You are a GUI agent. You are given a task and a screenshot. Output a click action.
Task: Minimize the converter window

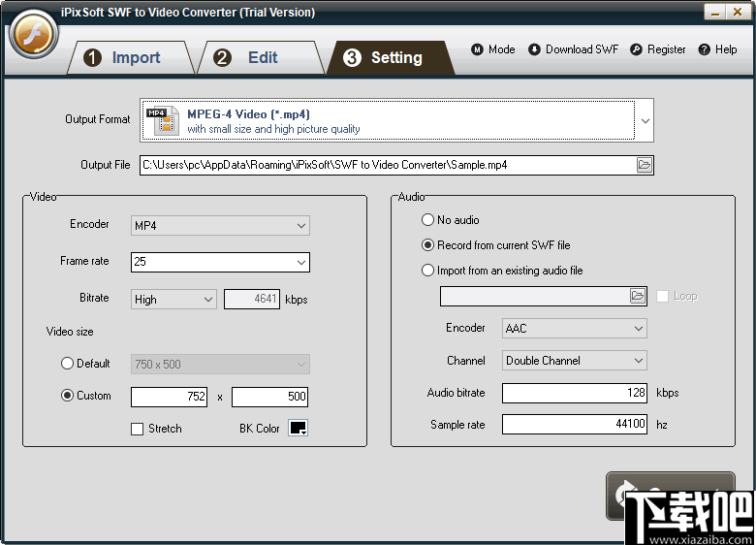[715, 12]
